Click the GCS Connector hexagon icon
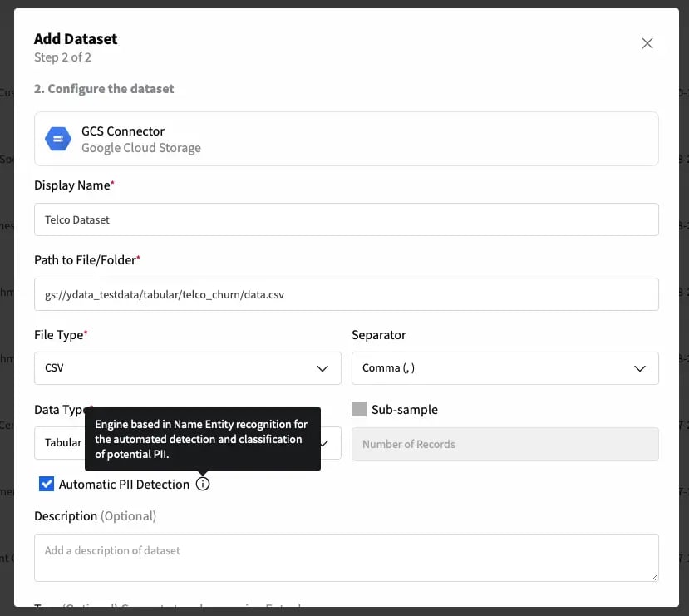Viewport: 689px width, 616px height. coord(58,139)
